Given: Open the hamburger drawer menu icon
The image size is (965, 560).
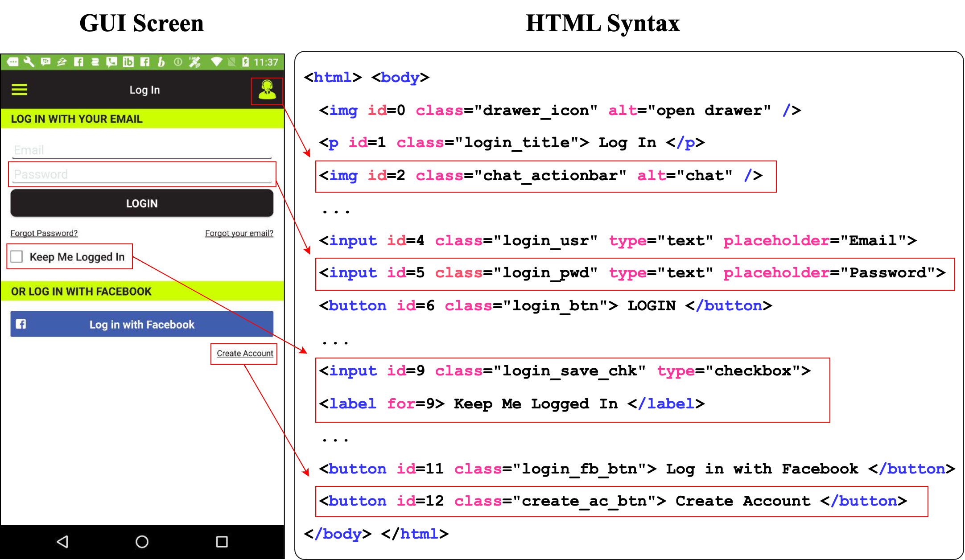Looking at the screenshot, I should (19, 90).
